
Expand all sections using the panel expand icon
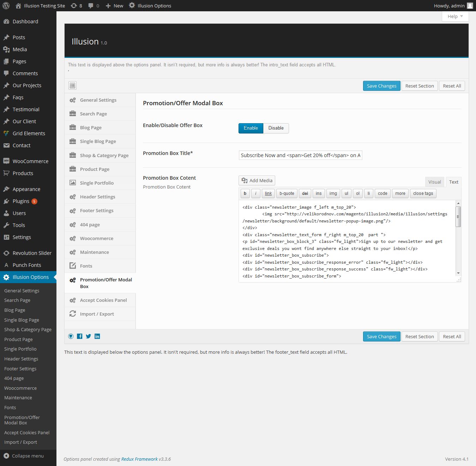click(72, 85)
